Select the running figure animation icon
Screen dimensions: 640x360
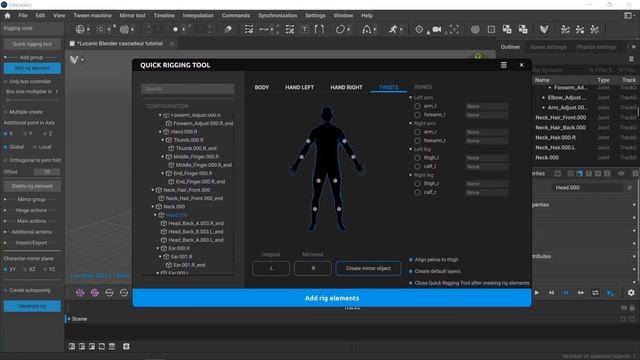tap(393, 29)
